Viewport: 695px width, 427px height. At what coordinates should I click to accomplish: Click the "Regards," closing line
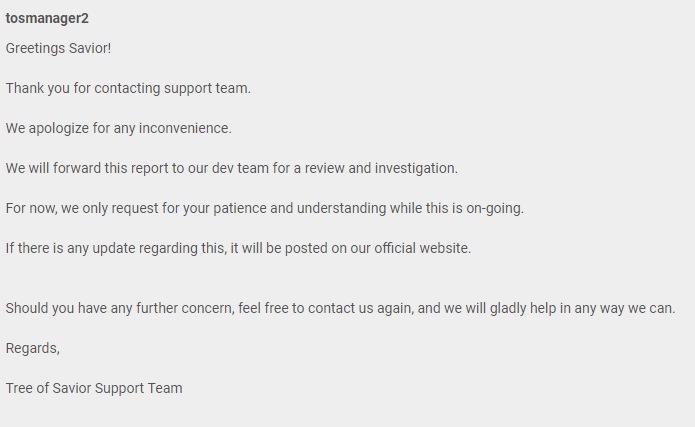coord(33,348)
